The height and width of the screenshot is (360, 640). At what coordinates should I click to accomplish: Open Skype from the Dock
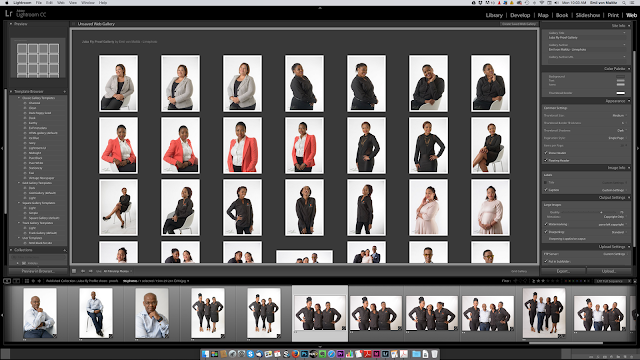[250, 354]
